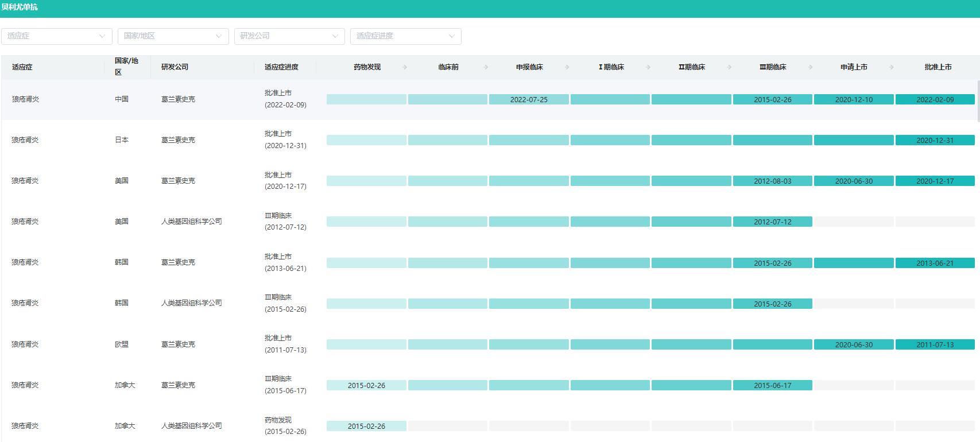This screenshot has width=980, height=442.
Task: Click the 2020-12-10 申请上市 progress bar
Action: point(854,99)
